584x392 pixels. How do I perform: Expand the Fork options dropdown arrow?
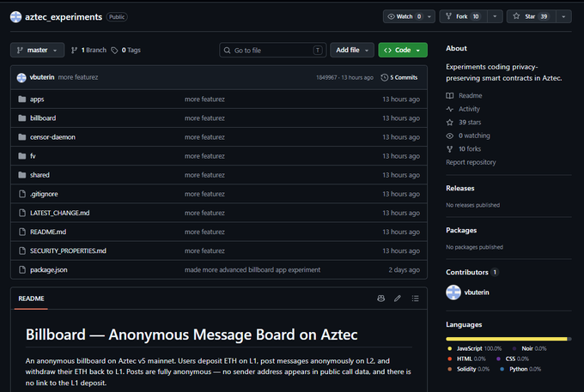coord(495,16)
